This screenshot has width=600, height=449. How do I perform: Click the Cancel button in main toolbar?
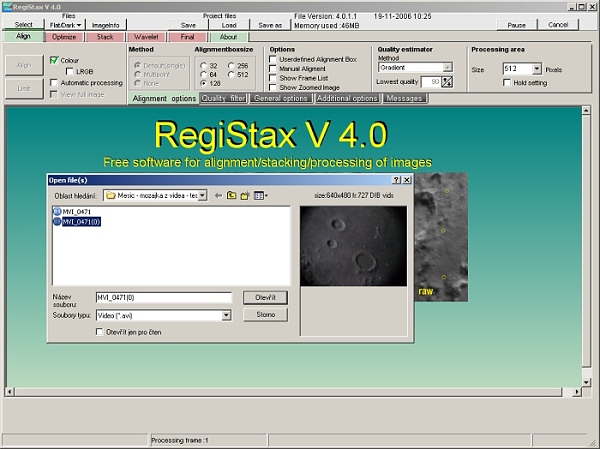pos(558,24)
